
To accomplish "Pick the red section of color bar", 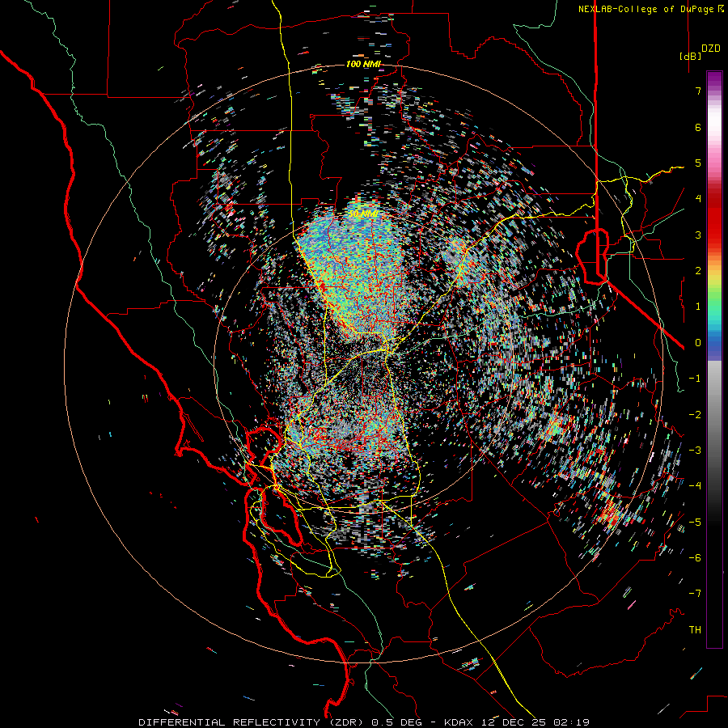I will 714,218.
